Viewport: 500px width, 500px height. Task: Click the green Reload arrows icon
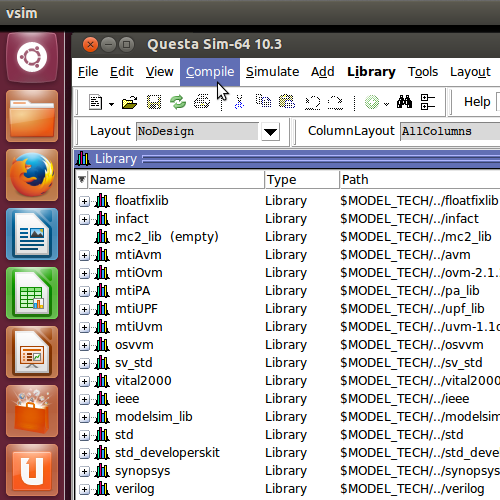178,102
